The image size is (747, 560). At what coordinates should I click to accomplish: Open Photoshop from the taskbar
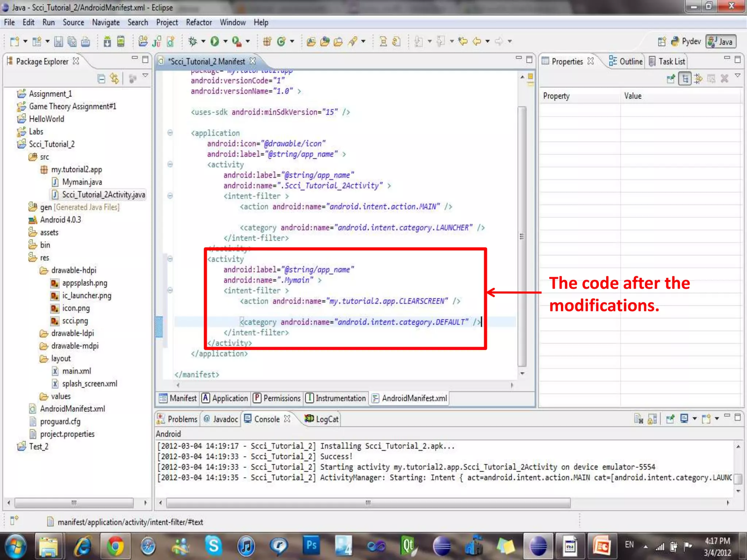click(311, 545)
